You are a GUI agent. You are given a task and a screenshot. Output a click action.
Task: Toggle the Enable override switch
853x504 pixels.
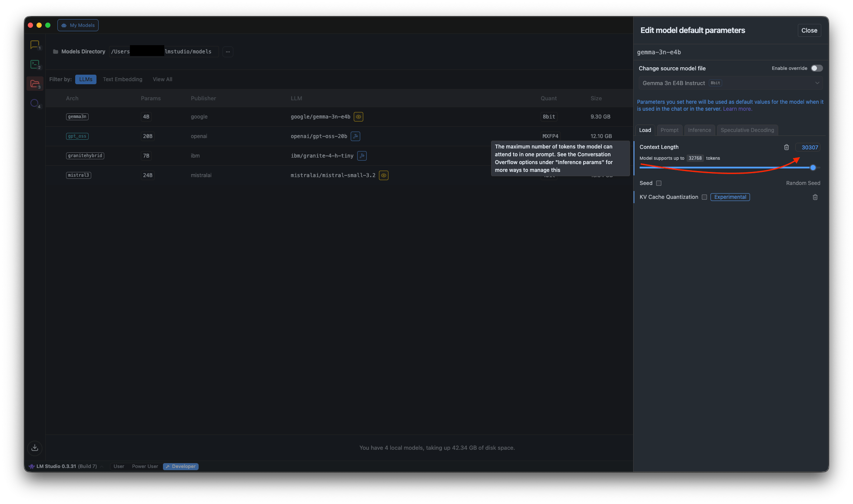(x=816, y=68)
